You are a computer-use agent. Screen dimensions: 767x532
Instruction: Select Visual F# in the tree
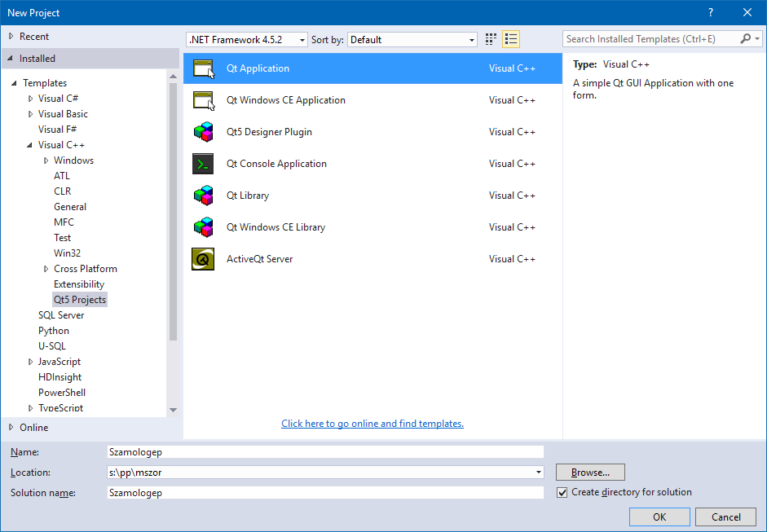[x=57, y=130]
